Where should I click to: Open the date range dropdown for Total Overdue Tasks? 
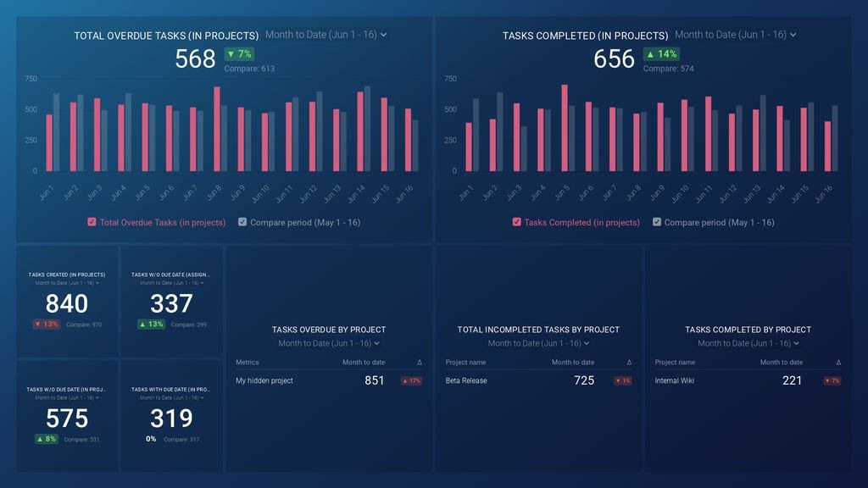[x=325, y=35]
